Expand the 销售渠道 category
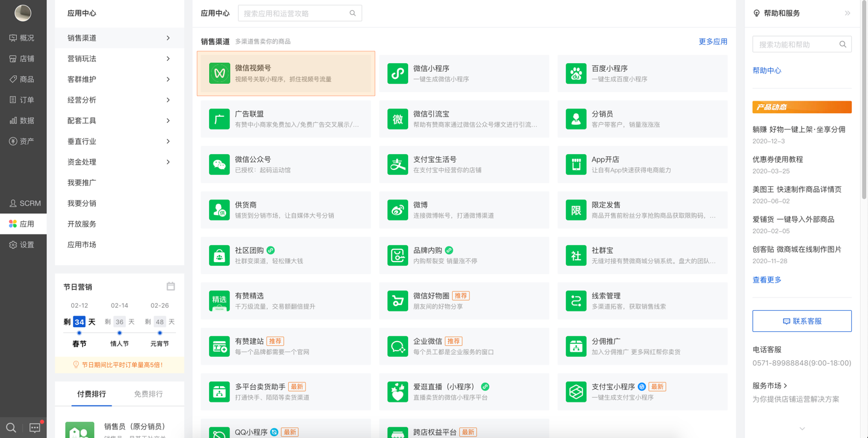Viewport: 868px width, 438px height. point(119,38)
